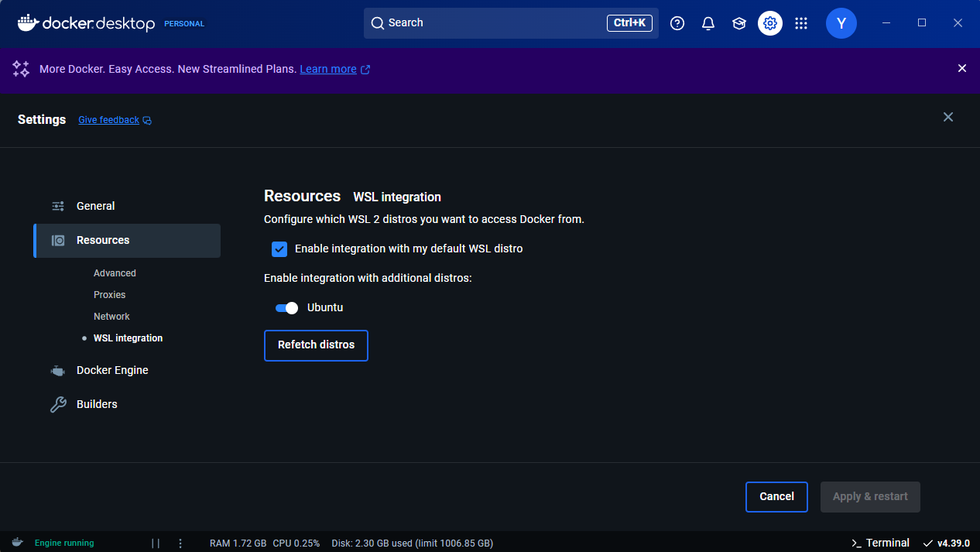This screenshot has height=552, width=980.
Task: Select the WSL integration sub-item
Action: pos(128,338)
